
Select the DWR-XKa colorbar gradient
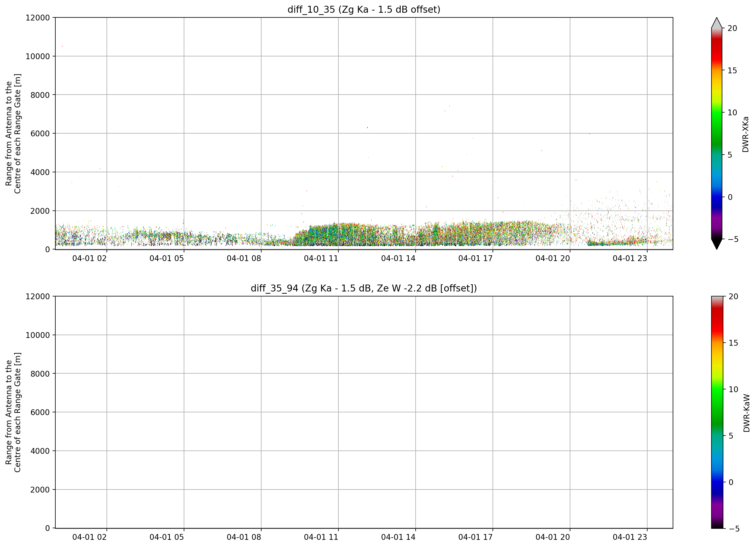click(x=716, y=134)
